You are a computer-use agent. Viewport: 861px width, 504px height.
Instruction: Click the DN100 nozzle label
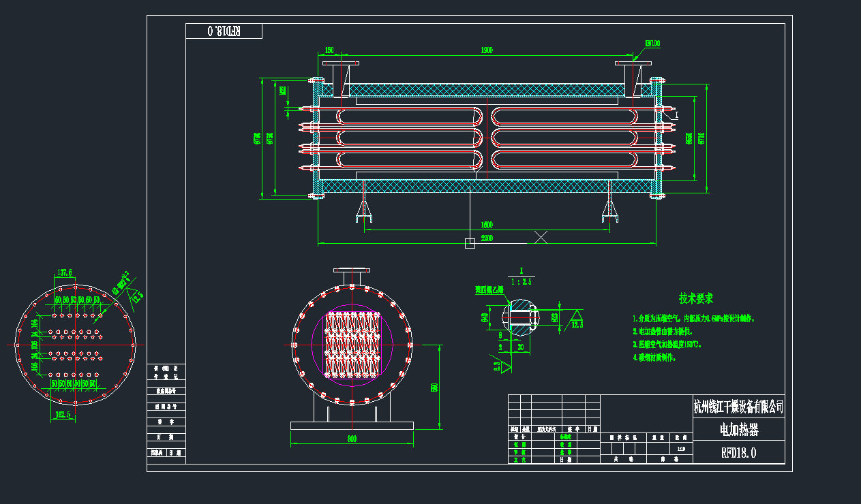[x=652, y=44]
